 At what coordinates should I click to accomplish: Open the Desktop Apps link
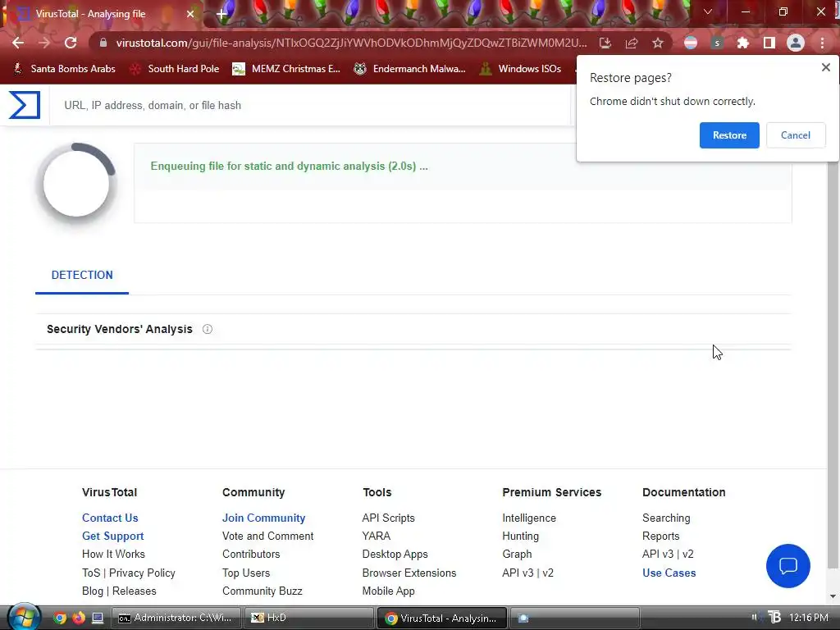point(395,554)
